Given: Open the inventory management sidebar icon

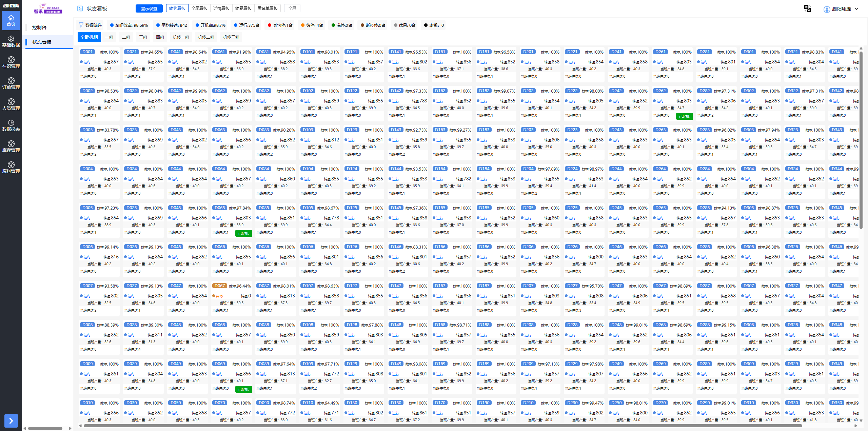Looking at the screenshot, I should coord(11,144).
